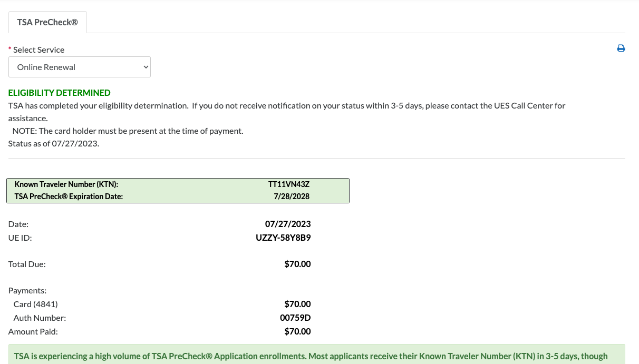Image resolution: width=639 pixels, height=364 pixels.
Task: Switch to the TSA PreCheck® tab
Action: pos(47,22)
